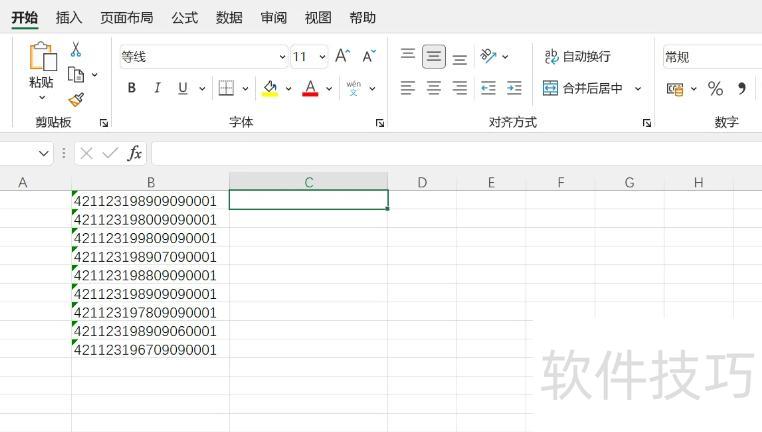Screen dimensions: 762x432
Task: Select column B header
Action: coord(151,182)
